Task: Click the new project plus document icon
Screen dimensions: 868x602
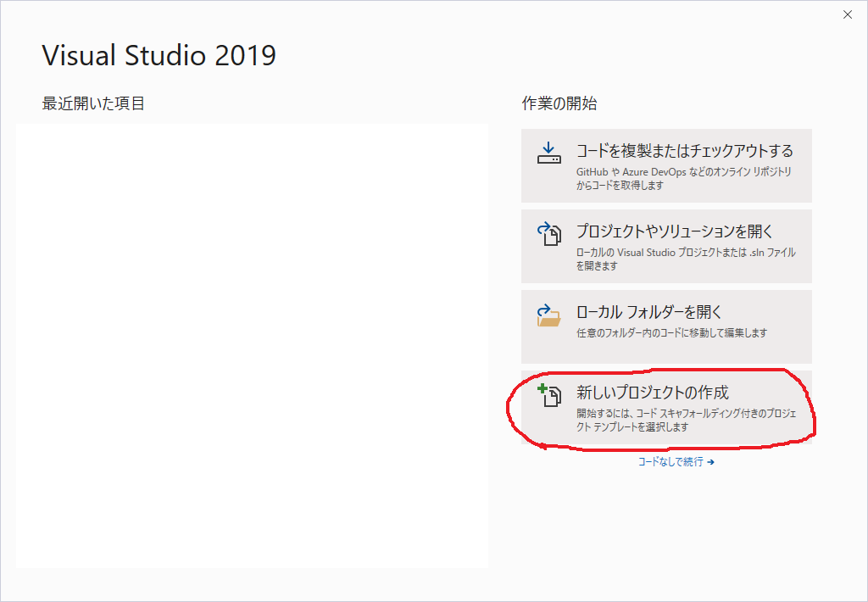Action: tap(549, 394)
